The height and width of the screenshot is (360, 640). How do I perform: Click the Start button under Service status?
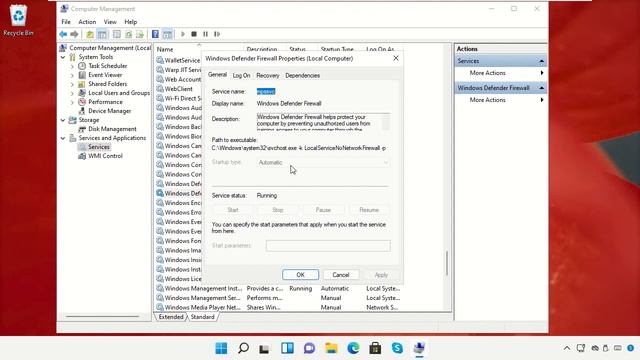click(233, 210)
